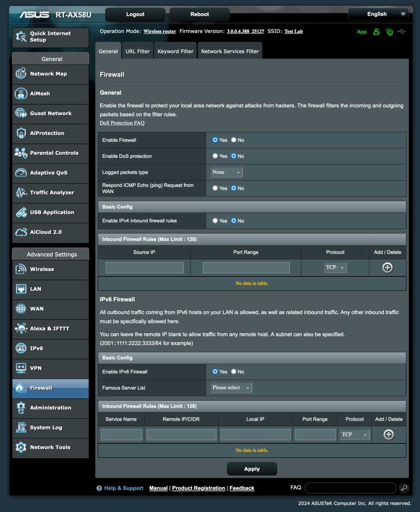Click the Apply button

(252, 469)
